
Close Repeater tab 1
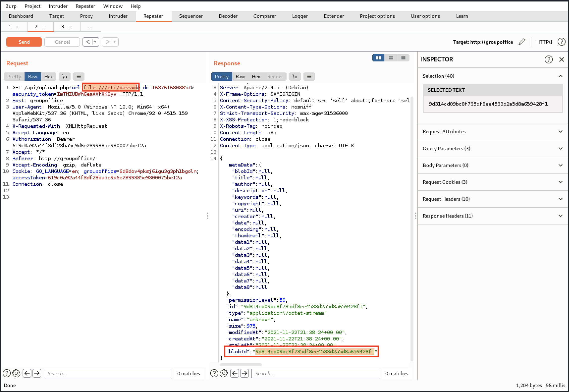[17, 27]
